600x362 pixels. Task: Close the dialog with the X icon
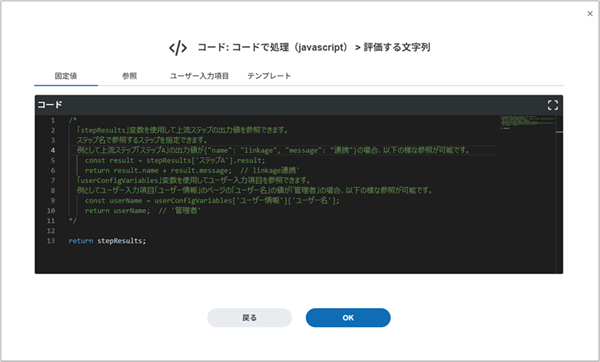click(x=590, y=14)
